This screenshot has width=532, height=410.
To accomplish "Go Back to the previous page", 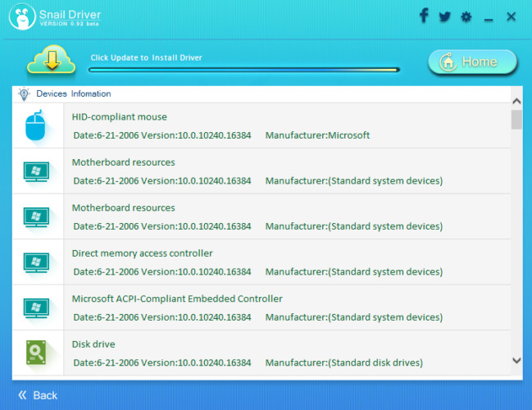I will [x=38, y=395].
